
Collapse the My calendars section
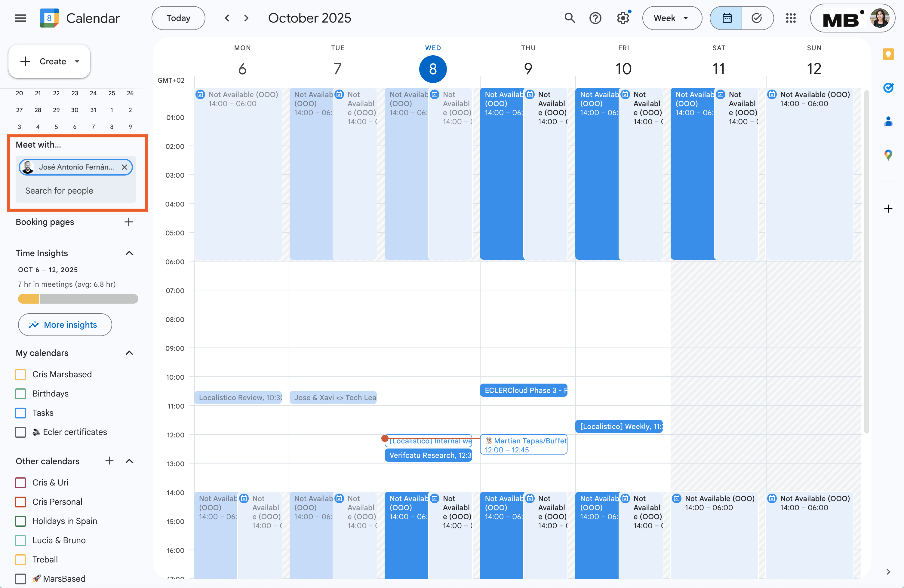click(129, 353)
